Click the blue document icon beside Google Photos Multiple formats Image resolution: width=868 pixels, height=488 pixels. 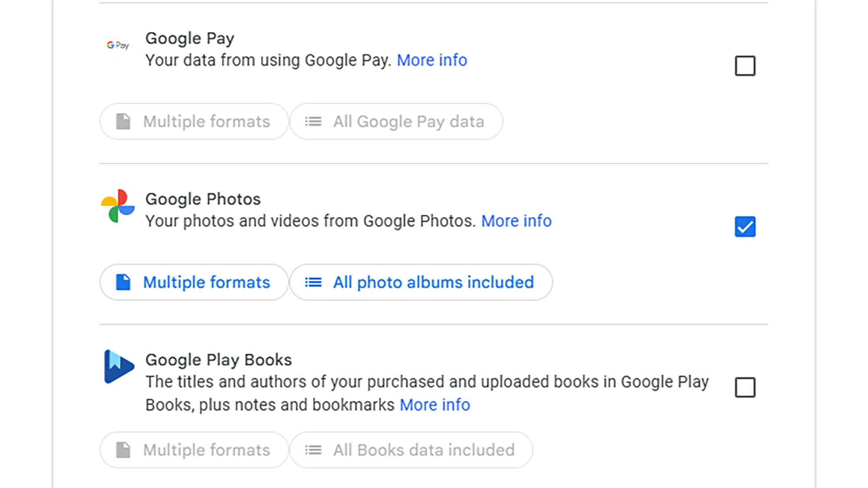124,282
